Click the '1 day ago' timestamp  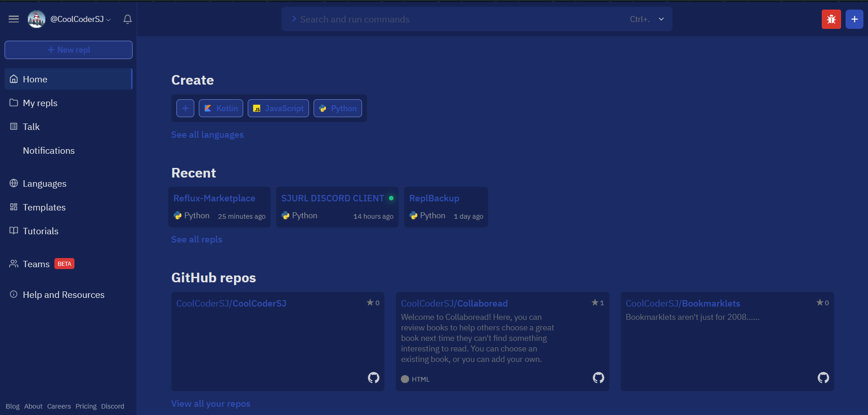[x=469, y=216]
